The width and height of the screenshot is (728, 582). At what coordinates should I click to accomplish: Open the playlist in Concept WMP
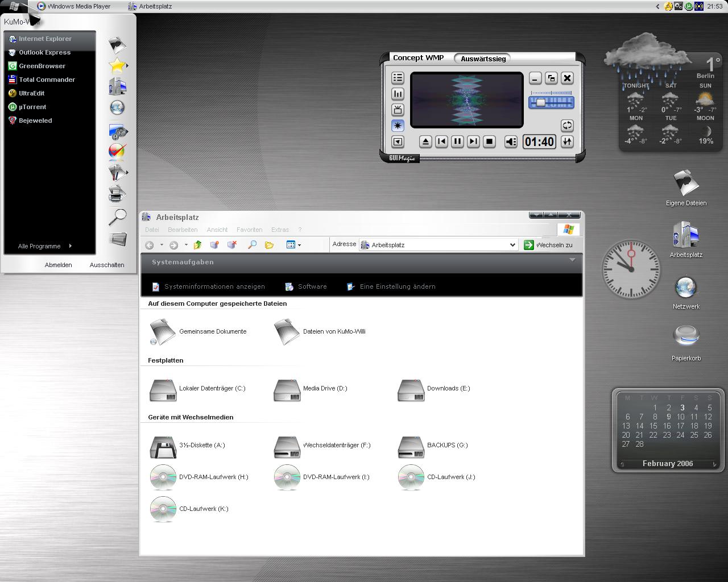(x=398, y=78)
